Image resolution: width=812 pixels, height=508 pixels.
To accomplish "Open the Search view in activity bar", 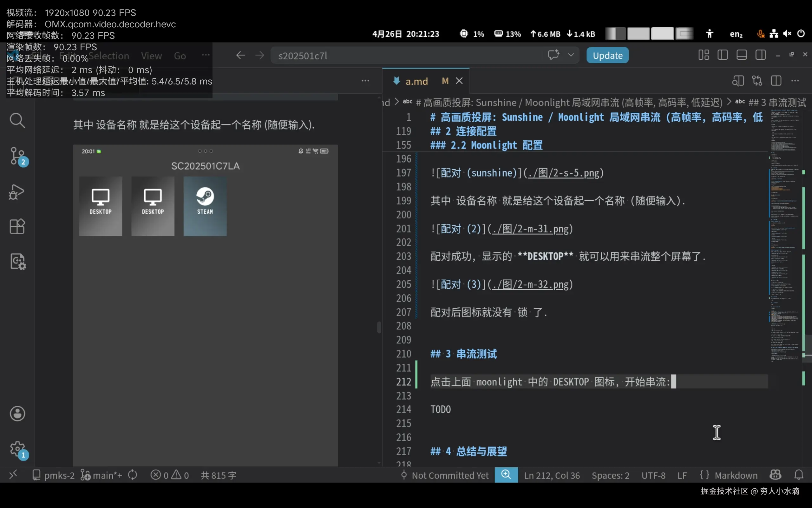I will point(17,120).
